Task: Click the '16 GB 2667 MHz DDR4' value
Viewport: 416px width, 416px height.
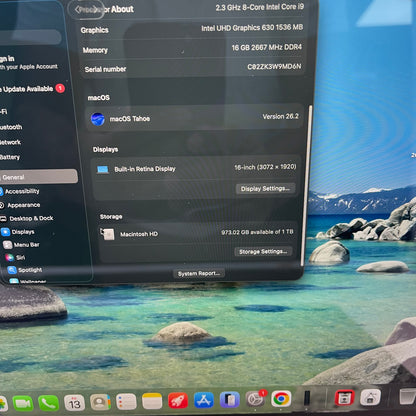Action: (266, 47)
